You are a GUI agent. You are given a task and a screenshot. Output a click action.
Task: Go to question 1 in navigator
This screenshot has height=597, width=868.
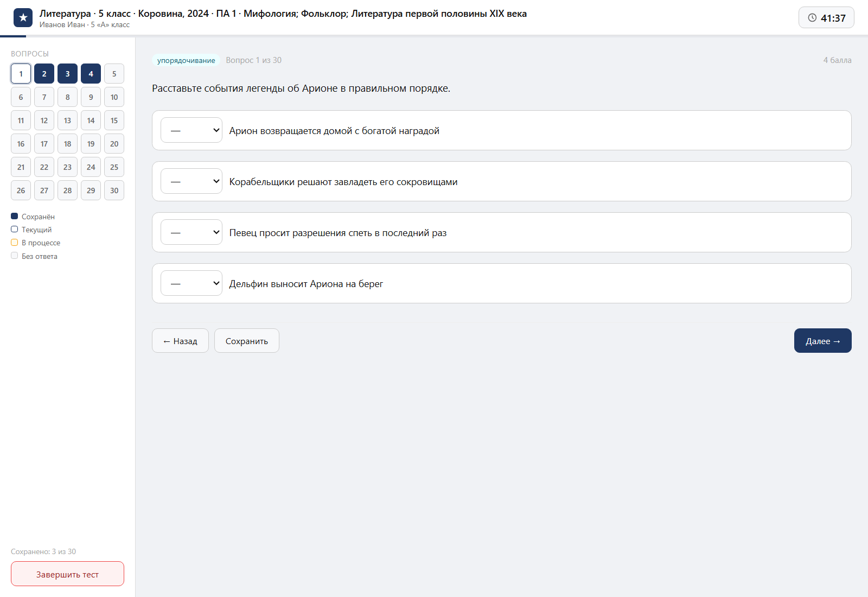[x=21, y=74]
